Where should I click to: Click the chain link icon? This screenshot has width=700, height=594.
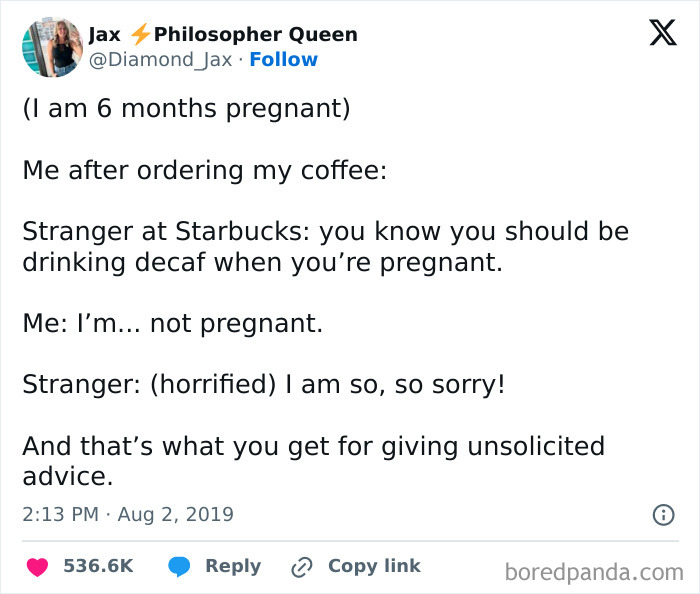(301, 566)
